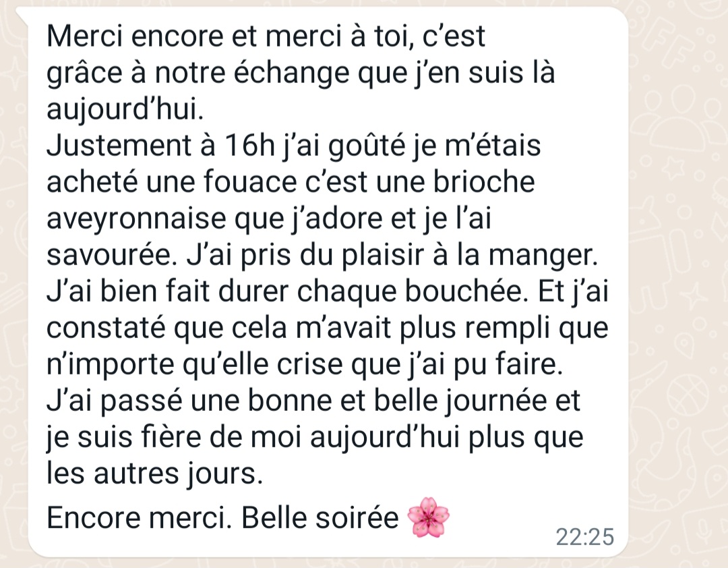Click the word "brioche"
728x568 pixels.
484,181
